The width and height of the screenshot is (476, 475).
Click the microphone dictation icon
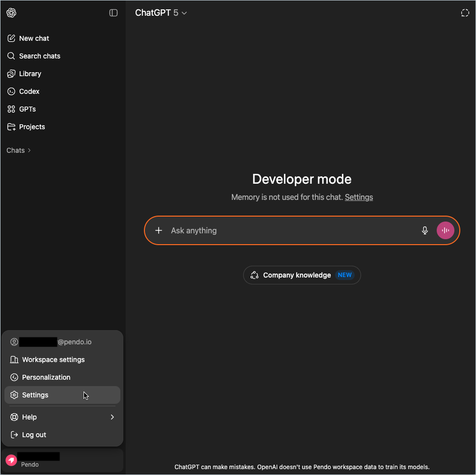click(x=425, y=230)
